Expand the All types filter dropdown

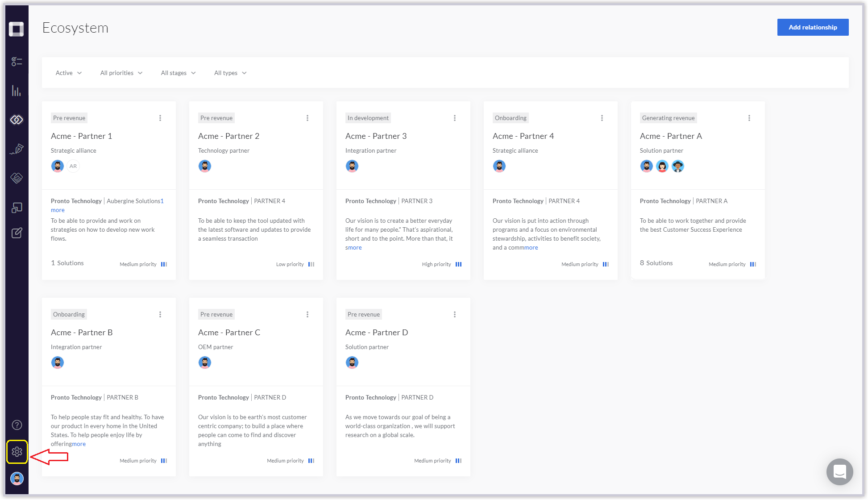tap(230, 73)
